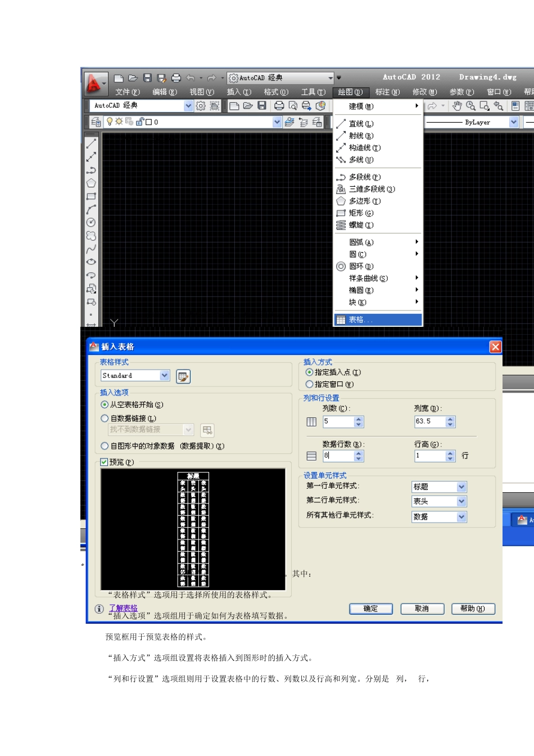Click Save disk icon in quick access toolbar
Viewport: 534px width, 756px height.
point(147,78)
